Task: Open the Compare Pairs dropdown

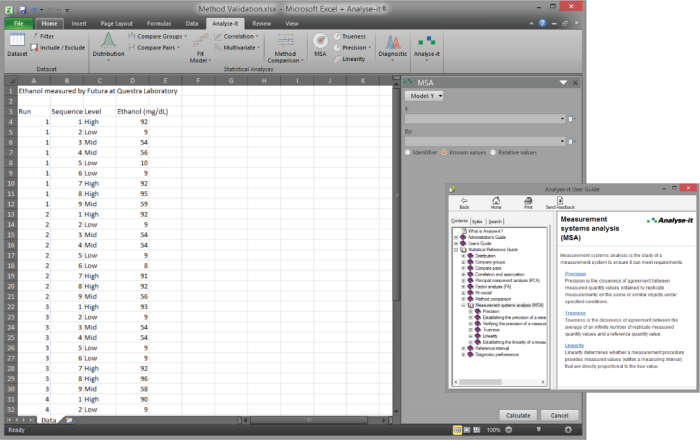Action: point(154,47)
